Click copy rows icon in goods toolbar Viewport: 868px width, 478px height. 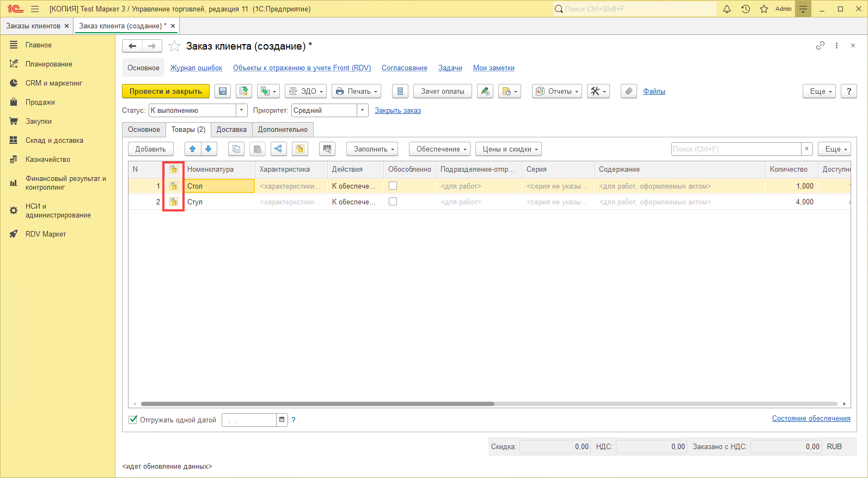point(236,149)
